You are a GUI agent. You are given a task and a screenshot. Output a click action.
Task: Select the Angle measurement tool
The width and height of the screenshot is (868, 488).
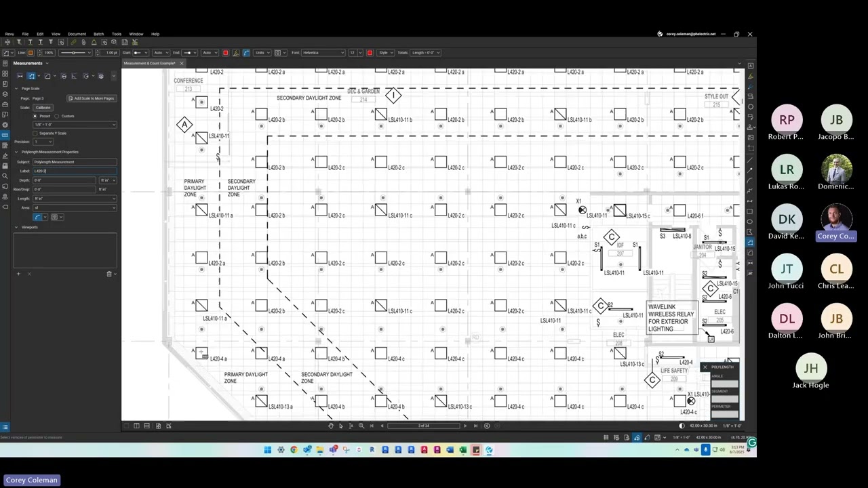pyautogui.click(x=74, y=76)
